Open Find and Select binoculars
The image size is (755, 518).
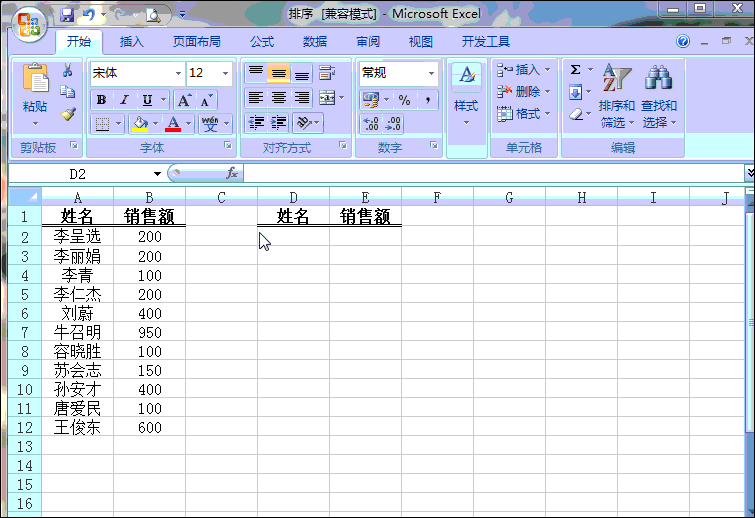(x=659, y=96)
